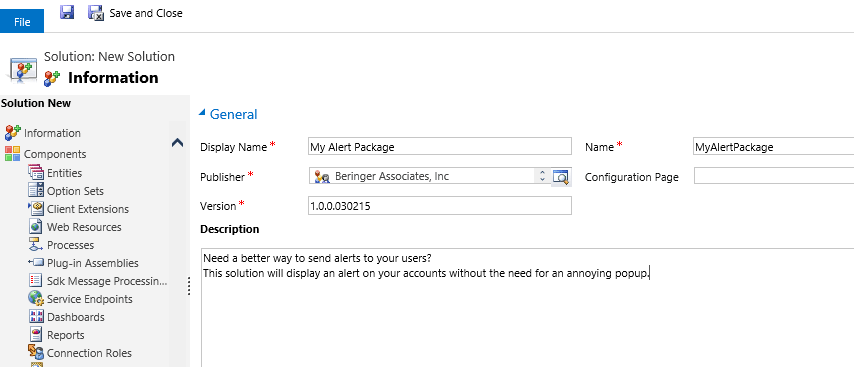Open Service Endpoints

[x=89, y=299]
